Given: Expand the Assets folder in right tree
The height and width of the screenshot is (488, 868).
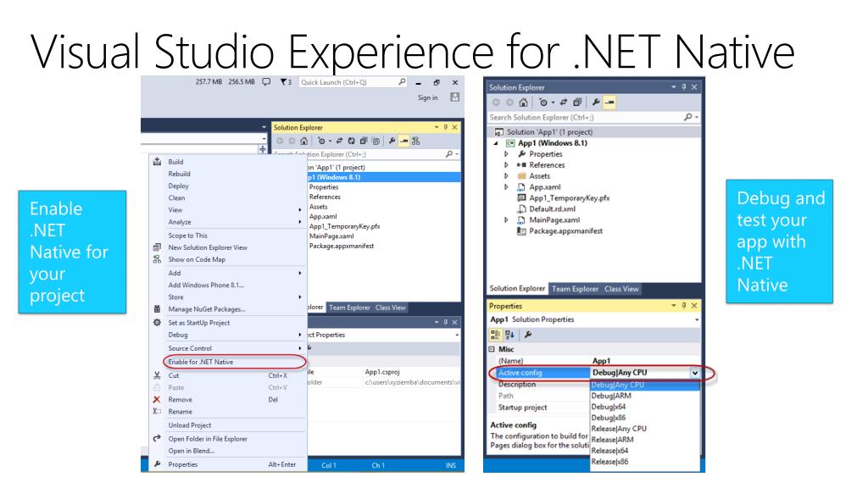Looking at the screenshot, I should coord(506,176).
